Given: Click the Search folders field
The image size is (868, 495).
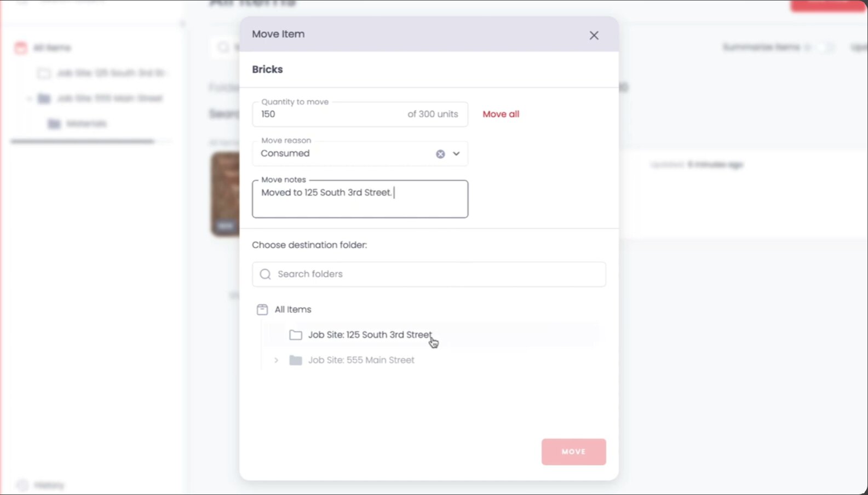Looking at the screenshot, I should pyautogui.click(x=438, y=274).
